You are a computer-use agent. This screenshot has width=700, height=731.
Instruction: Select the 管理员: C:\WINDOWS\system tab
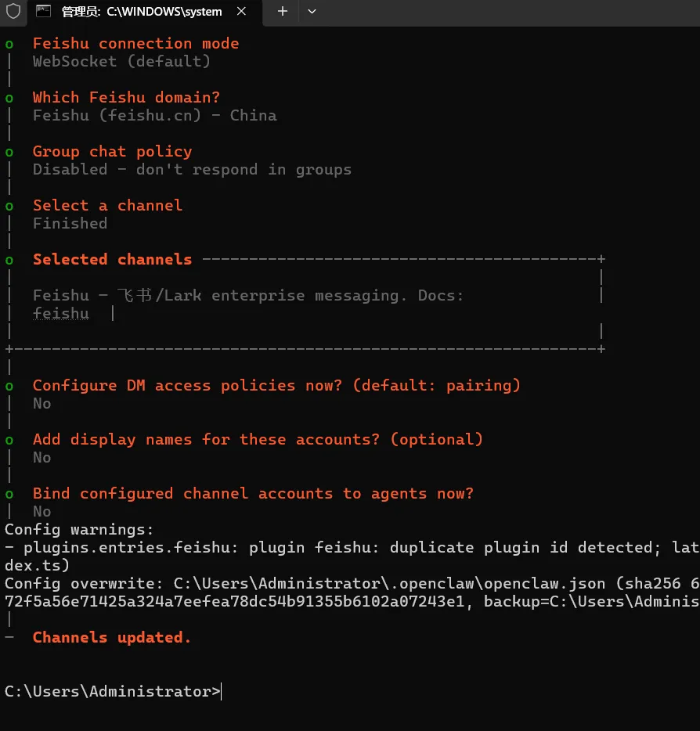point(145,12)
